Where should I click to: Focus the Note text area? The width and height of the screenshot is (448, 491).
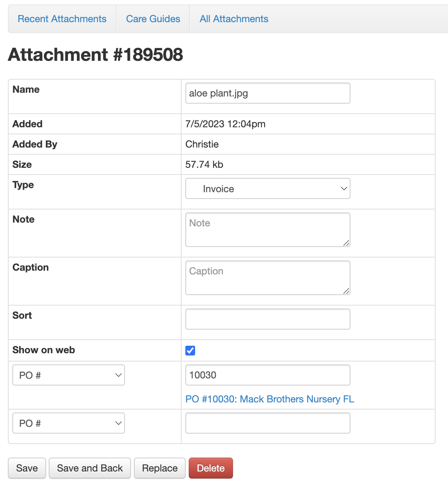[268, 229]
